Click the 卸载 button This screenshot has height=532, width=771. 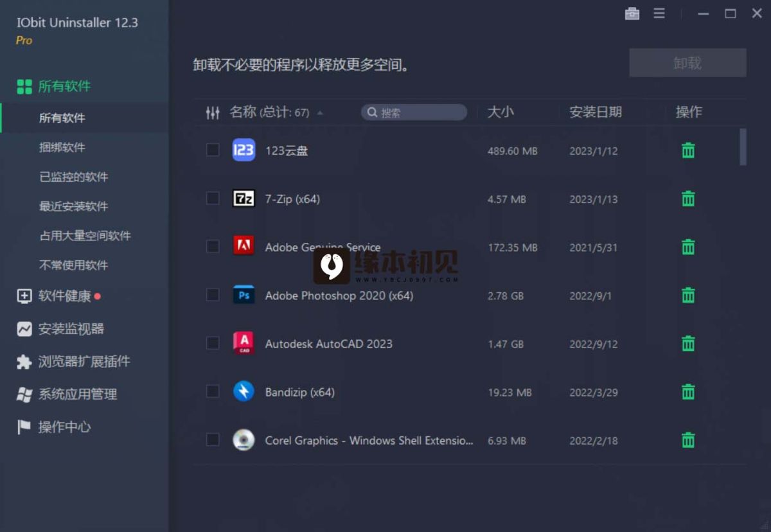tap(687, 63)
